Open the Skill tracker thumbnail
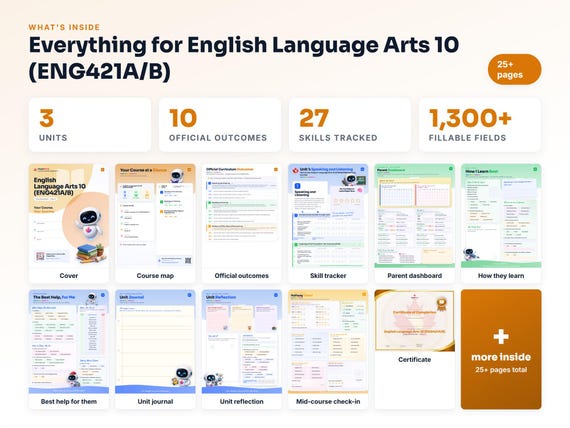Viewport: 570px width, 428px height. (x=328, y=216)
